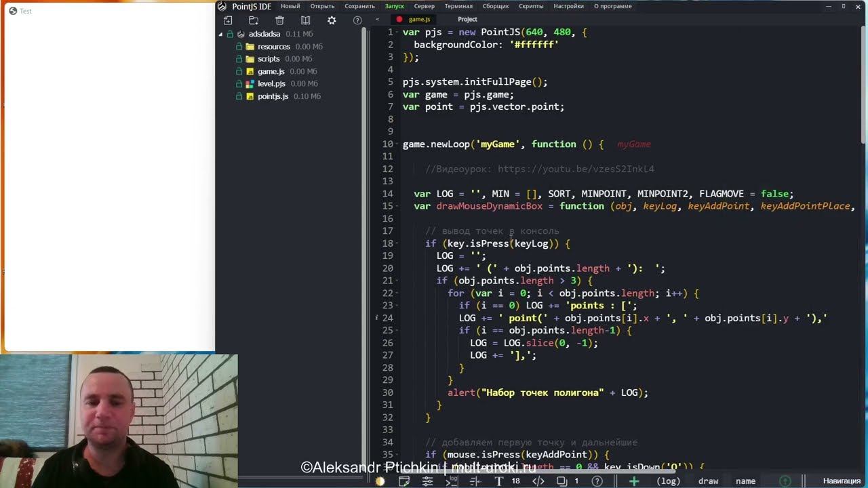Click the font size value 18

pyautogui.click(x=516, y=481)
